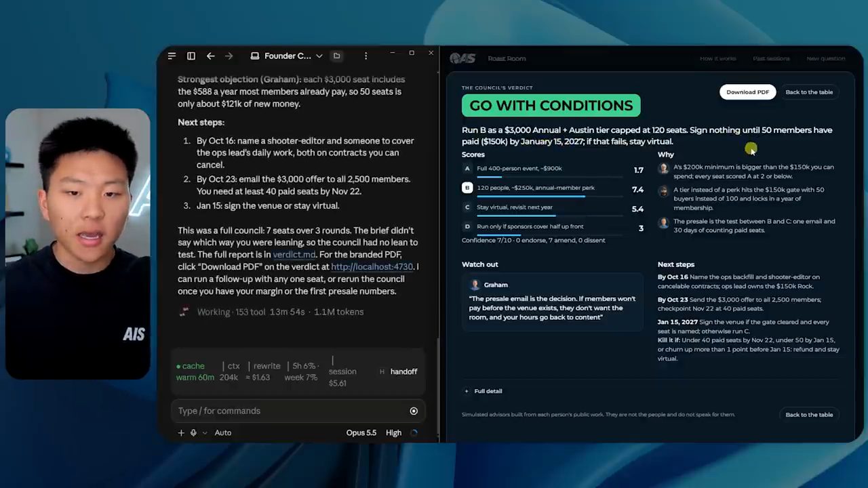Open New question in Roast Room nav
This screenshot has width=868, height=488.
click(x=825, y=58)
